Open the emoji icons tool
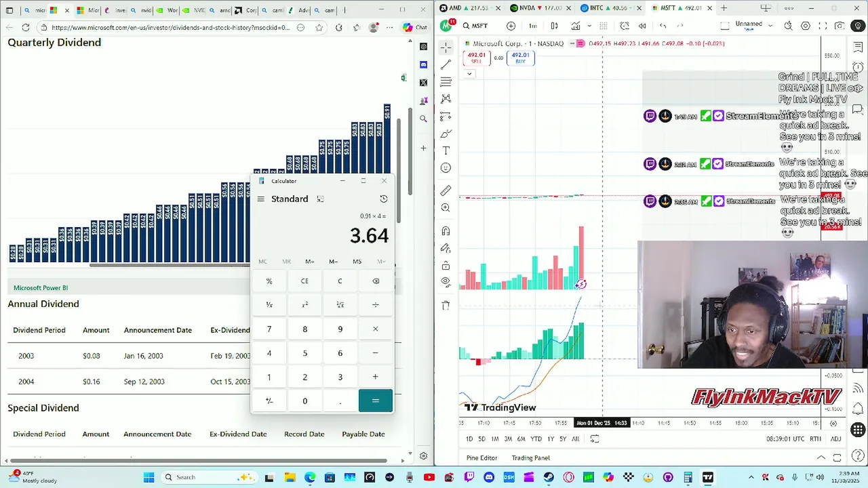 pyautogui.click(x=446, y=167)
